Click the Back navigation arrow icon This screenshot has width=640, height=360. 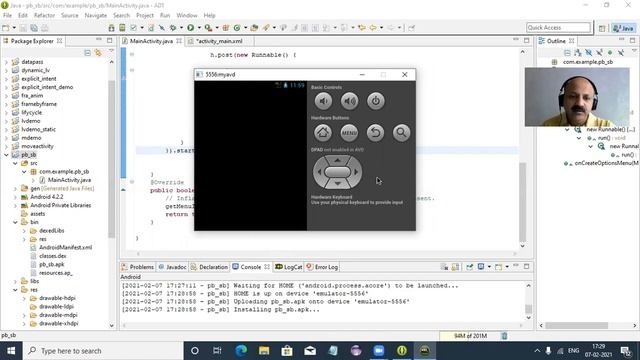(x=373, y=28)
